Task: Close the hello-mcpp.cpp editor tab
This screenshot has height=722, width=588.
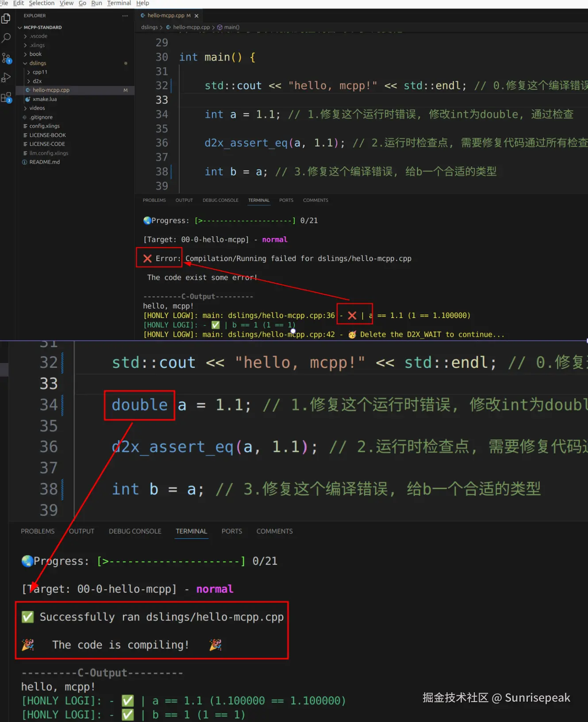Action: [x=196, y=15]
